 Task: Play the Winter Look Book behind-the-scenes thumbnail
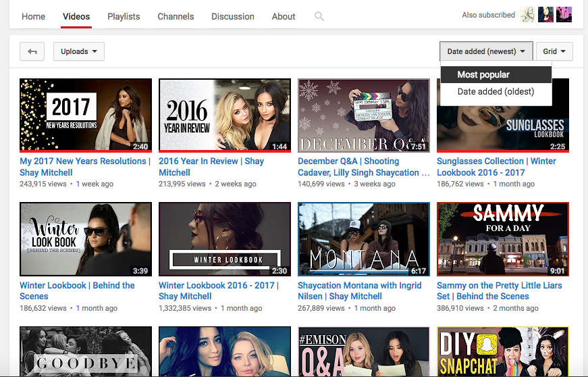(x=86, y=239)
